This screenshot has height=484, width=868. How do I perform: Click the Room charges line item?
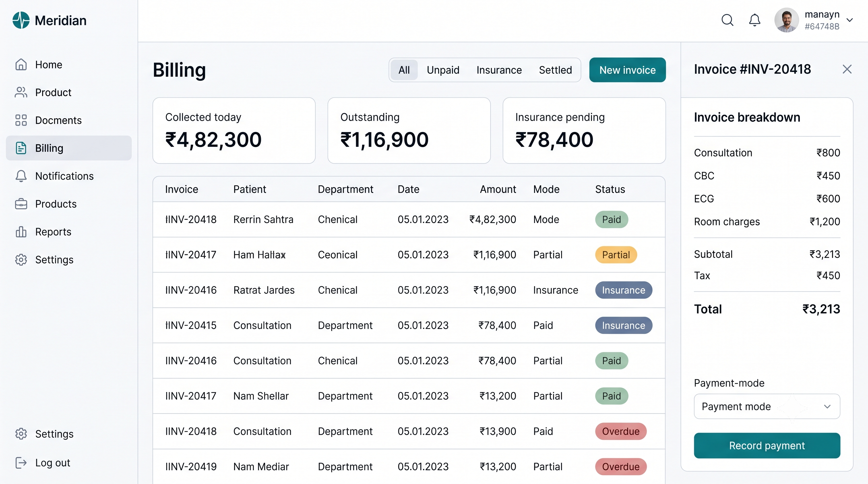[767, 222]
